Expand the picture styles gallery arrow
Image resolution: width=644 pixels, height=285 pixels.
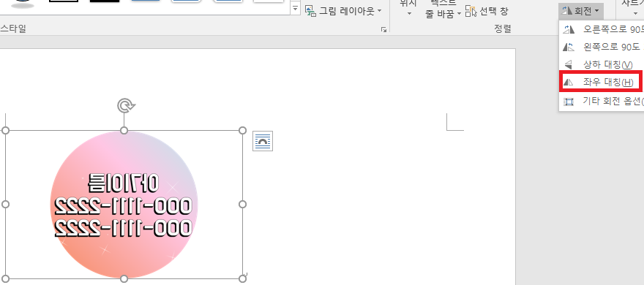tap(295, 8)
